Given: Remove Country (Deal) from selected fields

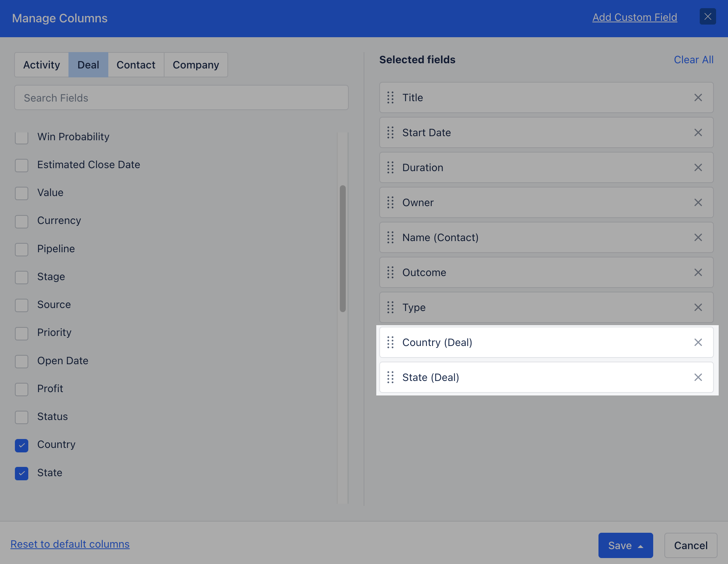Looking at the screenshot, I should pyautogui.click(x=698, y=342).
